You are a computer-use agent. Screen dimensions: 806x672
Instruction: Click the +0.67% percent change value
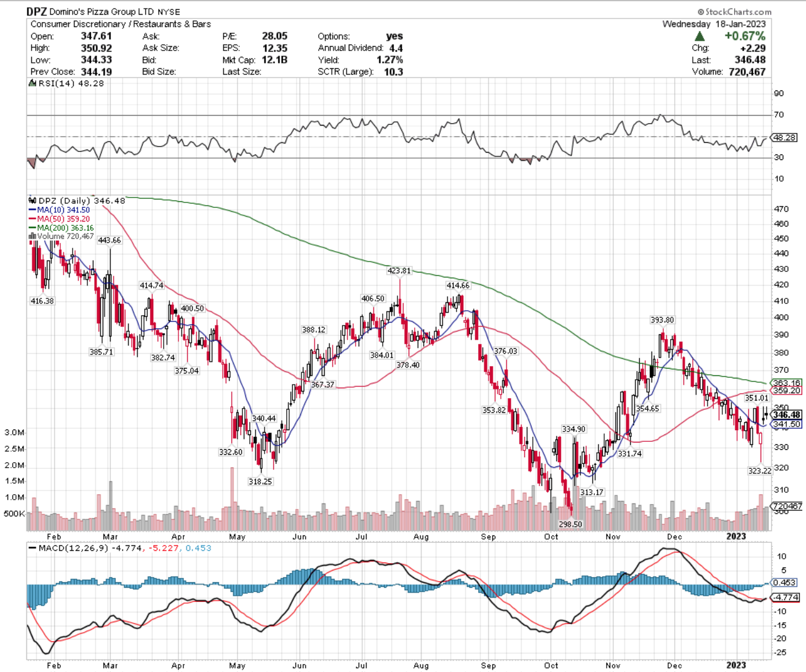pyautogui.click(x=744, y=36)
